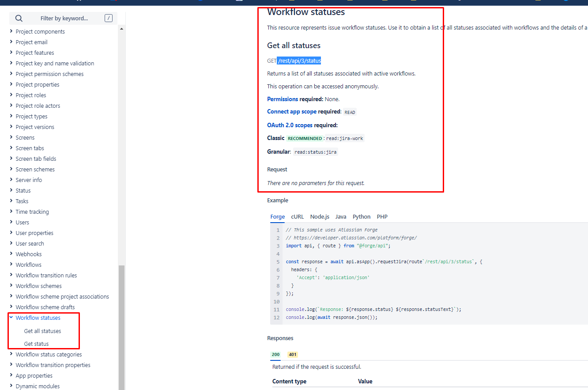Select the Python example tab
This screenshot has height=390, width=588.
pos(362,216)
